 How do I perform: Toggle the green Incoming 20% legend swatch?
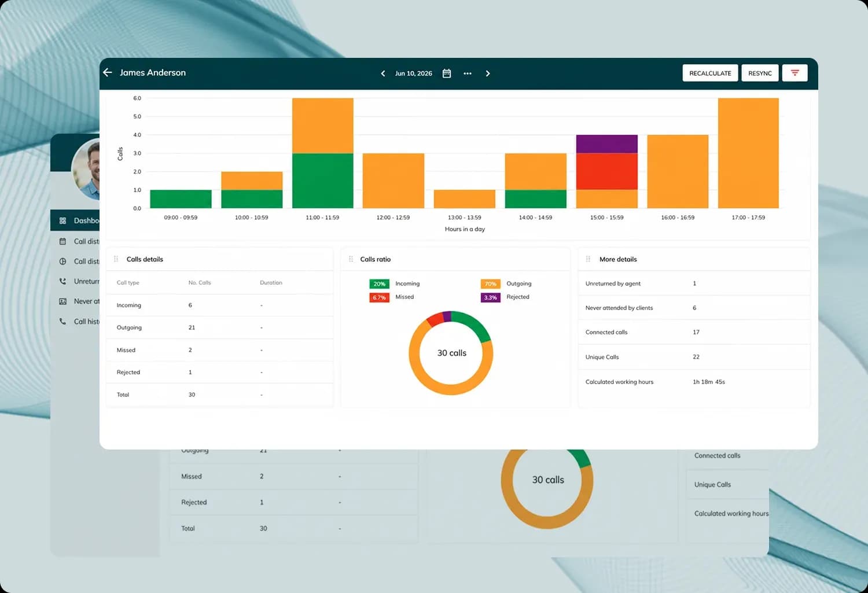pyautogui.click(x=379, y=283)
